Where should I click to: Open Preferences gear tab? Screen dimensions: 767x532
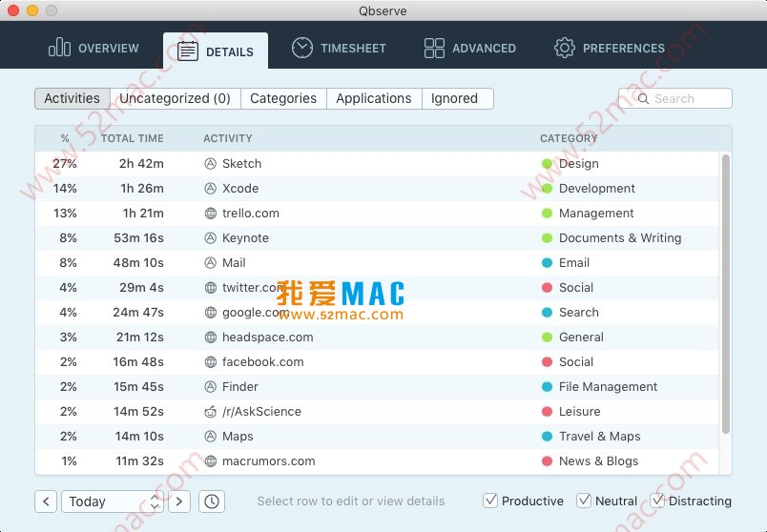pyautogui.click(x=609, y=48)
